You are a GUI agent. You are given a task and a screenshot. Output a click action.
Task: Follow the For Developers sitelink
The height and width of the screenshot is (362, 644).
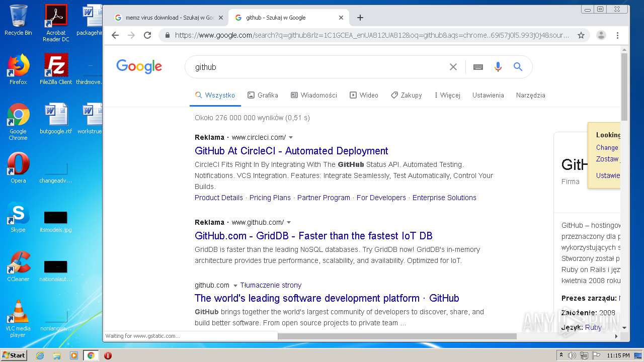pyautogui.click(x=381, y=198)
